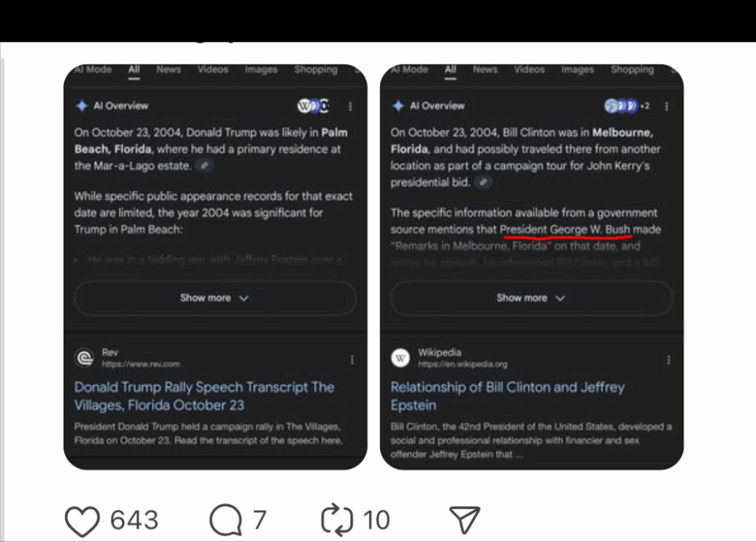
Task: Open three-dot menu on Trump AI Overview
Action: tap(350, 107)
